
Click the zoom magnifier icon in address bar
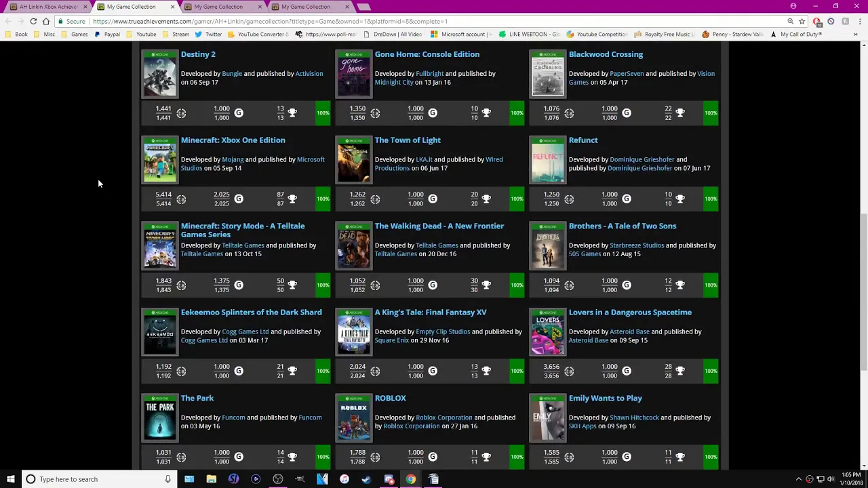coord(790,21)
